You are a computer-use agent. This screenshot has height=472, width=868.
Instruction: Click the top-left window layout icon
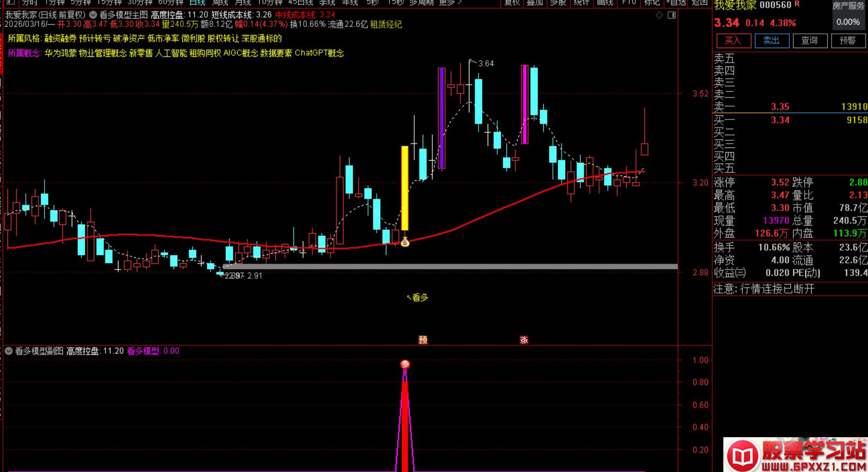click(10, 3)
